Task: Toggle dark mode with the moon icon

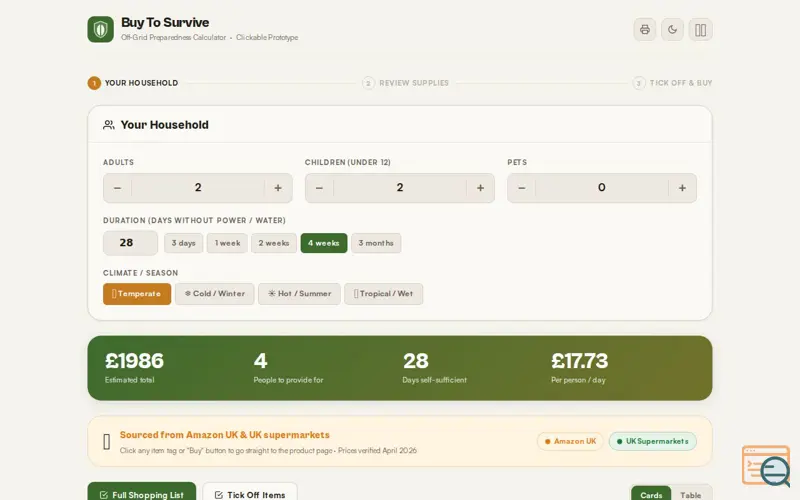Action: [x=672, y=30]
